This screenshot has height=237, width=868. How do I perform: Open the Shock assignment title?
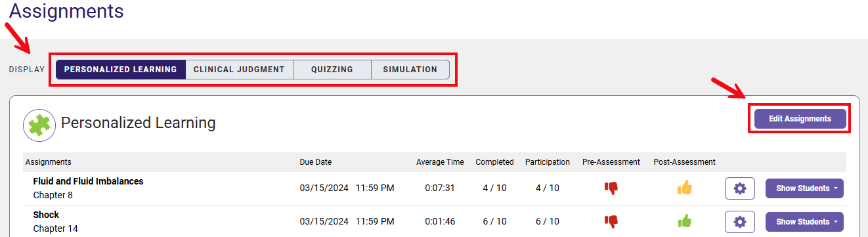click(x=46, y=215)
